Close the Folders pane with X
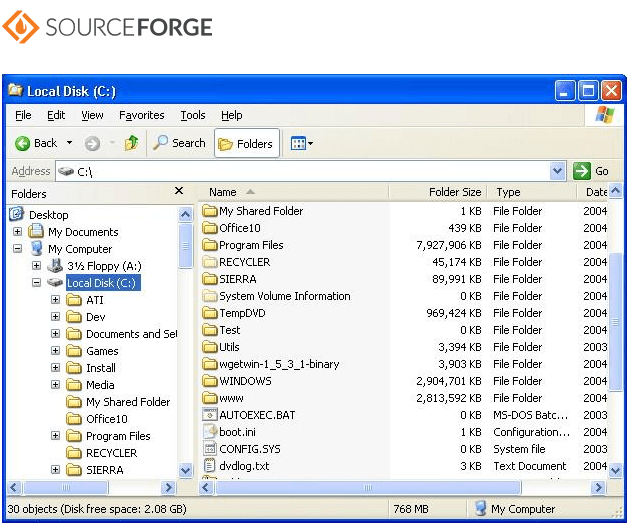This screenshot has height=523, width=627. coord(179,191)
